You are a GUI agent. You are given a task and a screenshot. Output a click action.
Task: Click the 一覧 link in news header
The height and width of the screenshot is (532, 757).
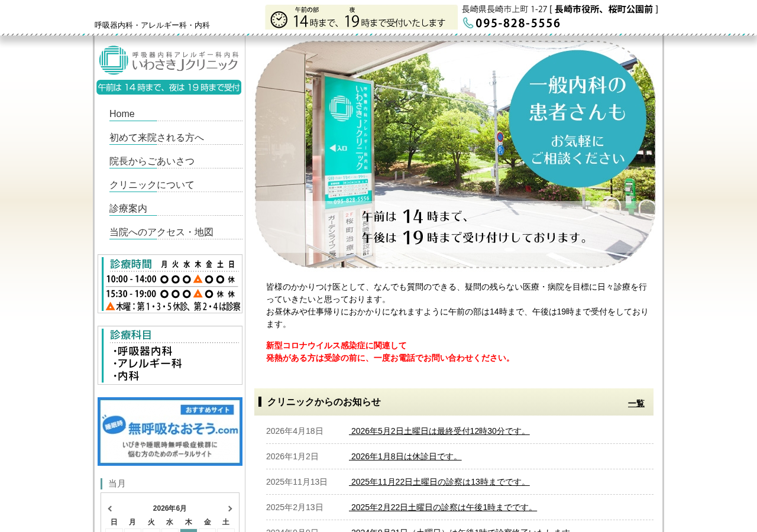click(636, 403)
